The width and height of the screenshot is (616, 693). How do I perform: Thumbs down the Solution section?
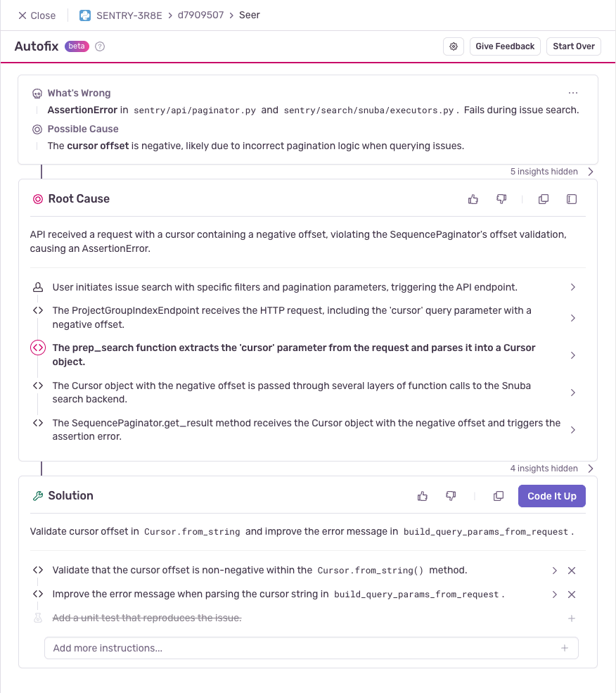451,496
